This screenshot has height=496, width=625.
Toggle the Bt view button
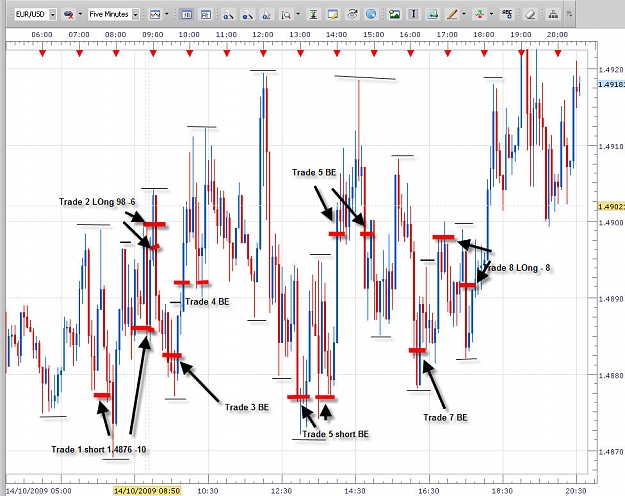pos(205,15)
